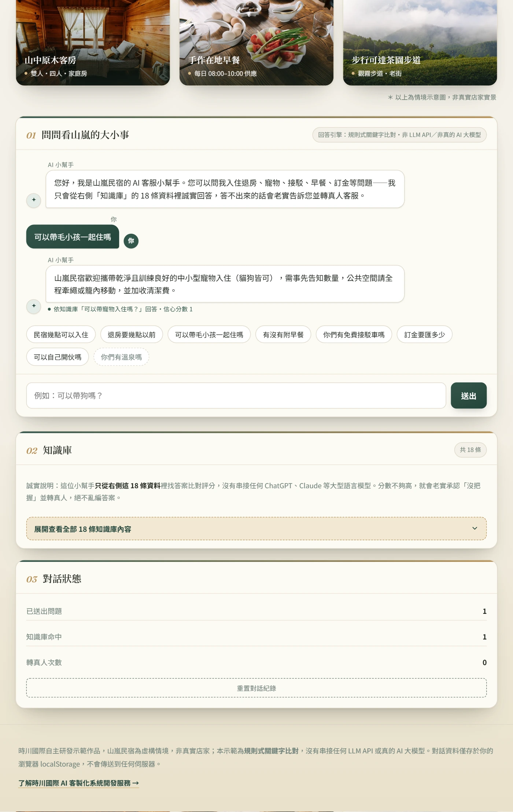Image resolution: width=513 pixels, height=812 pixels.
Task: Click the AI reply about 中小型寵物入住
Action: point(225,284)
